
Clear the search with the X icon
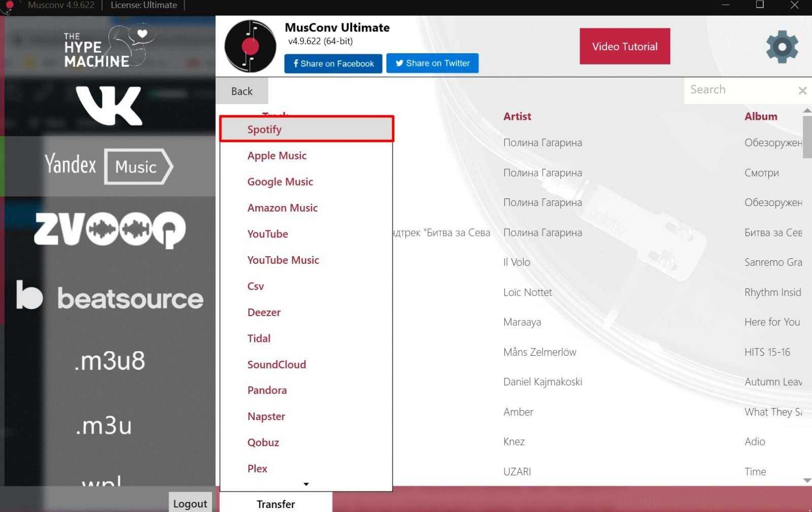coord(802,90)
